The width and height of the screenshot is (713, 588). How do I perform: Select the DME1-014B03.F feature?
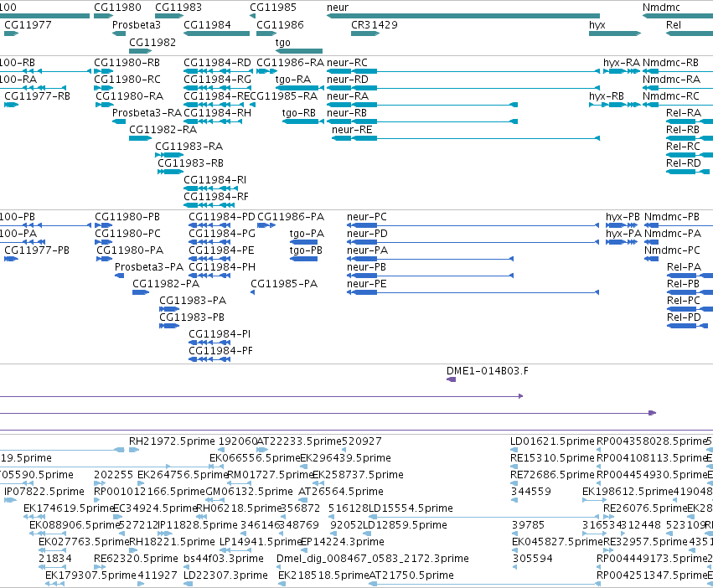click(488, 370)
